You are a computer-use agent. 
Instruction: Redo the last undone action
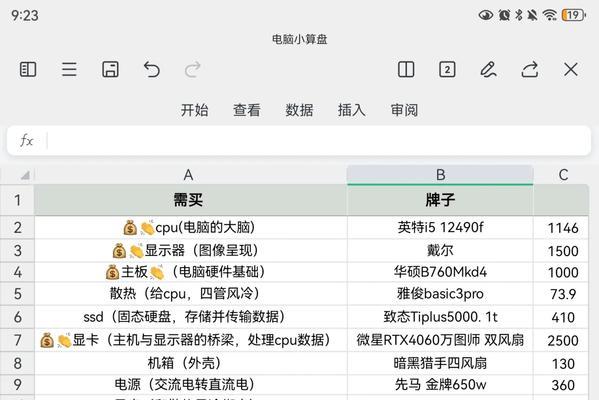193,70
